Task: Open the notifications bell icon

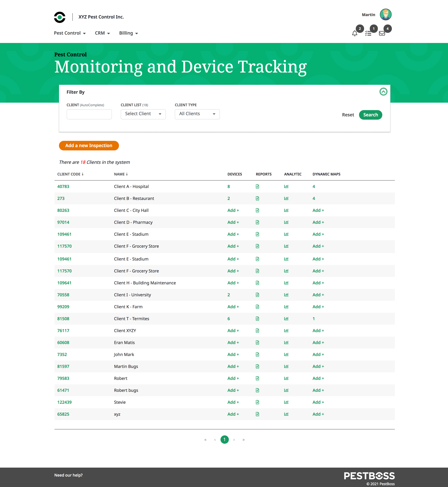Action: click(354, 33)
